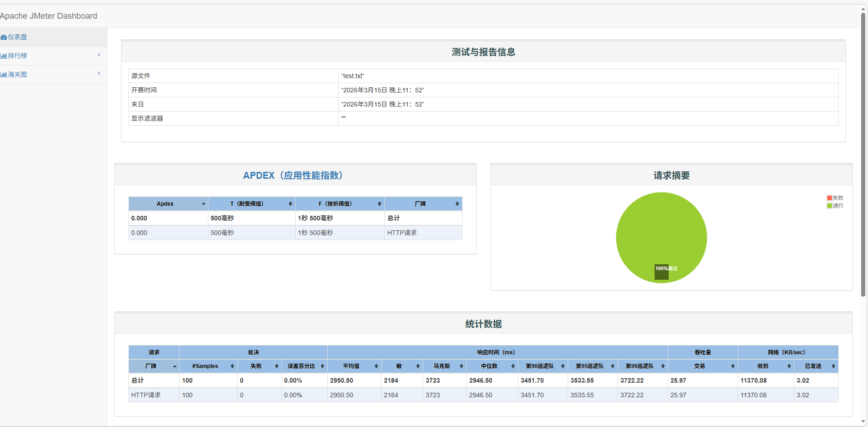Click the chevron next to 排行榜
868x427 pixels.
point(99,55)
